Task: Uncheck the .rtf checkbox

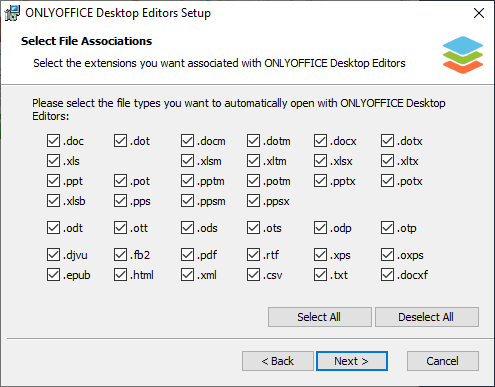Action: (253, 255)
